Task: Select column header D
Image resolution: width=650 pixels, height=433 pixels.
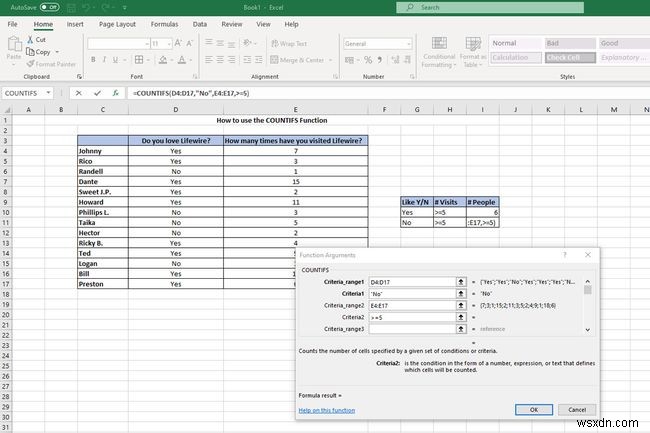Action: pos(176,109)
